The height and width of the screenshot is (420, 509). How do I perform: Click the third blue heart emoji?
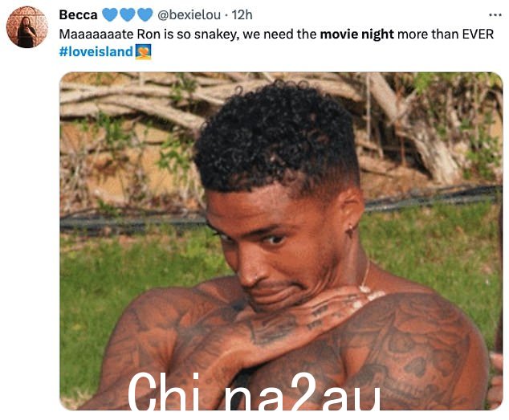pyautogui.click(x=145, y=14)
